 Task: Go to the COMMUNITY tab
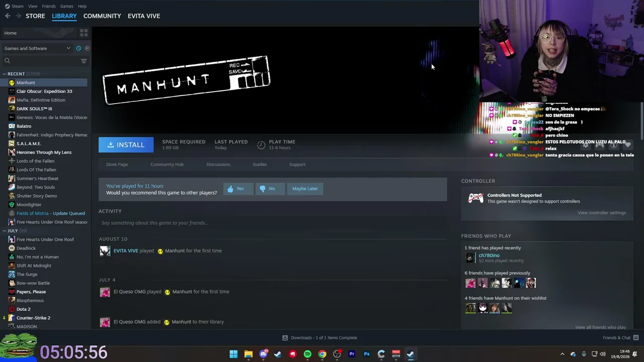pos(102,16)
